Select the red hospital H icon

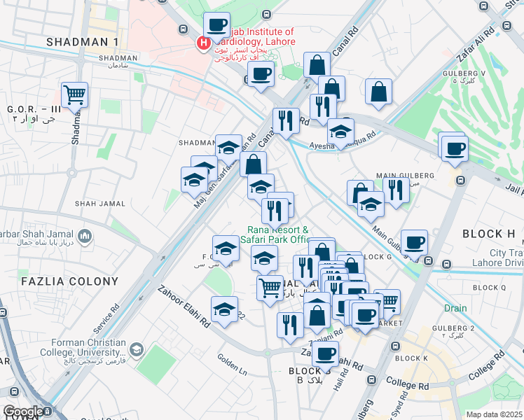click(203, 43)
